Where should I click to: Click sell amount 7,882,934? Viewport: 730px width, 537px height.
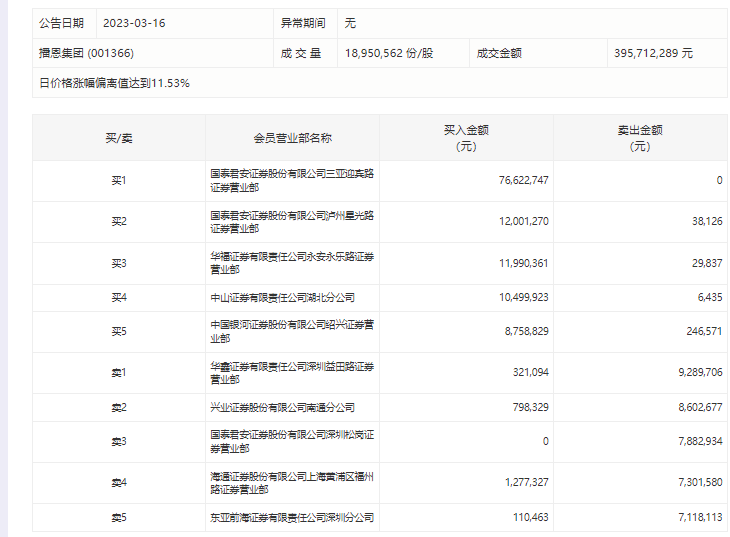(700, 441)
